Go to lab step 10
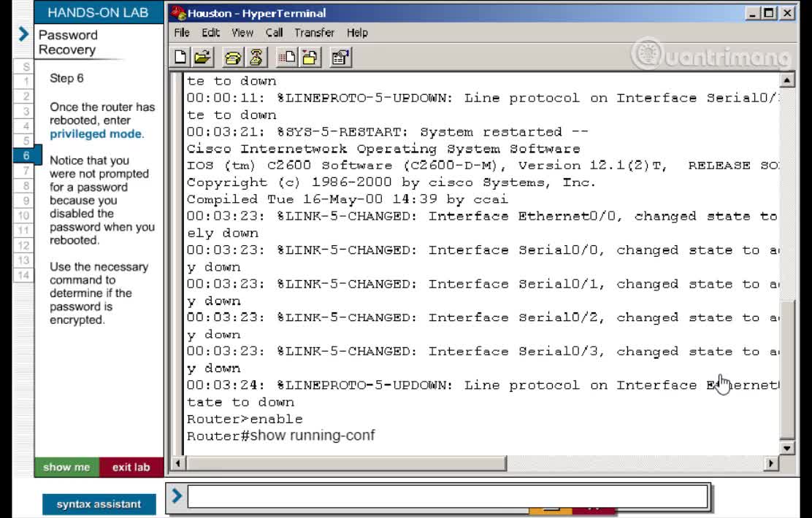This screenshot has width=812, height=518. point(24,215)
